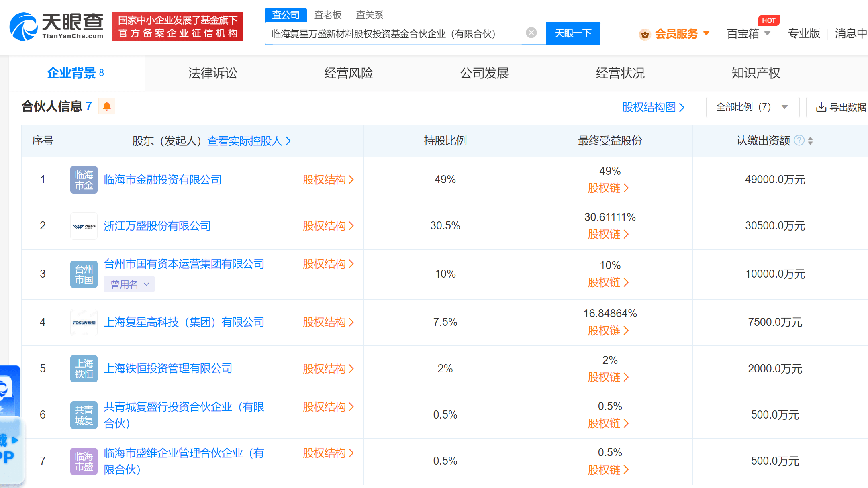Open 共青城复盛行投资合伙企业 link
The width and height of the screenshot is (868, 488).
(x=184, y=415)
